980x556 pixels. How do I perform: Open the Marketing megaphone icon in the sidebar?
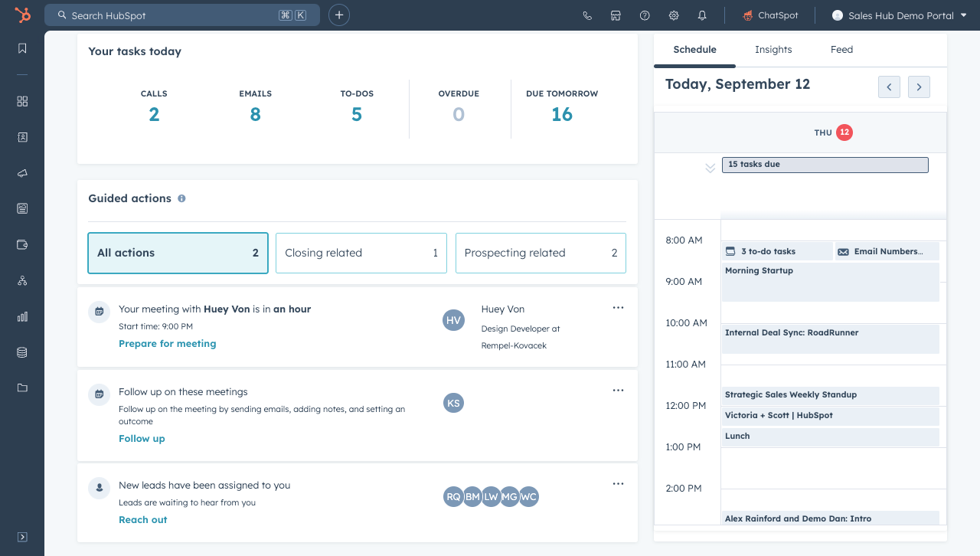point(21,172)
